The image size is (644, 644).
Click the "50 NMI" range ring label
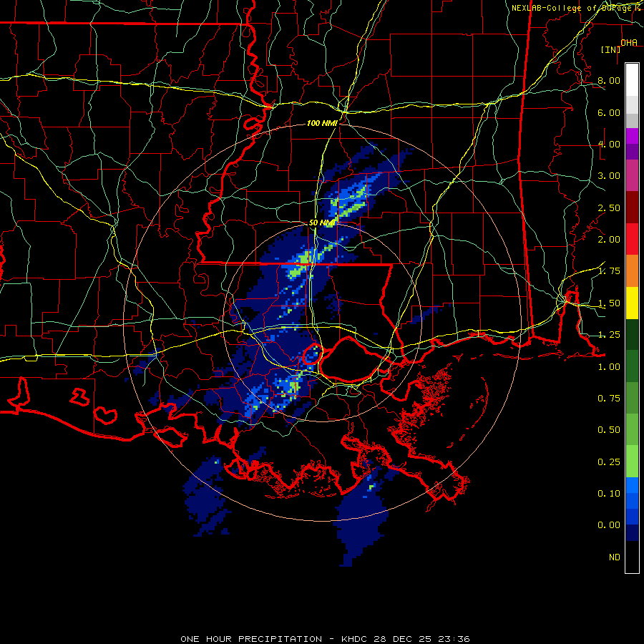click(322, 223)
